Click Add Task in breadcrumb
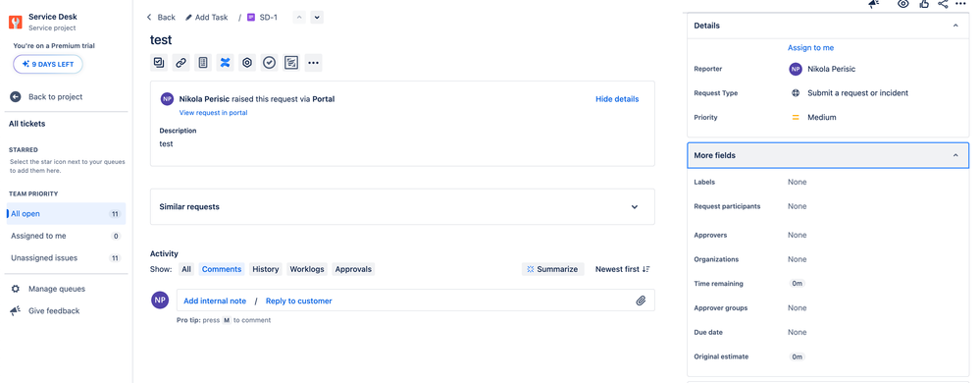980x383 pixels. click(207, 18)
